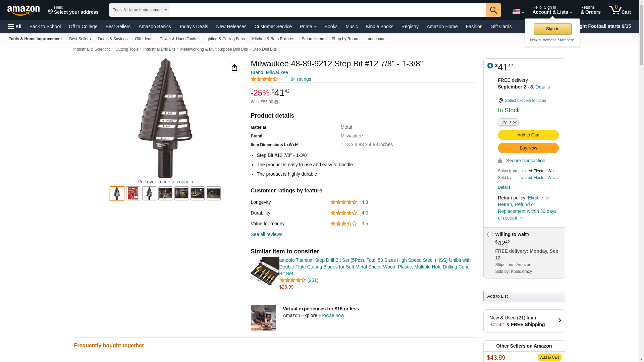Click the info icon beside Was price
This screenshot has height=362, width=644.
click(276, 102)
